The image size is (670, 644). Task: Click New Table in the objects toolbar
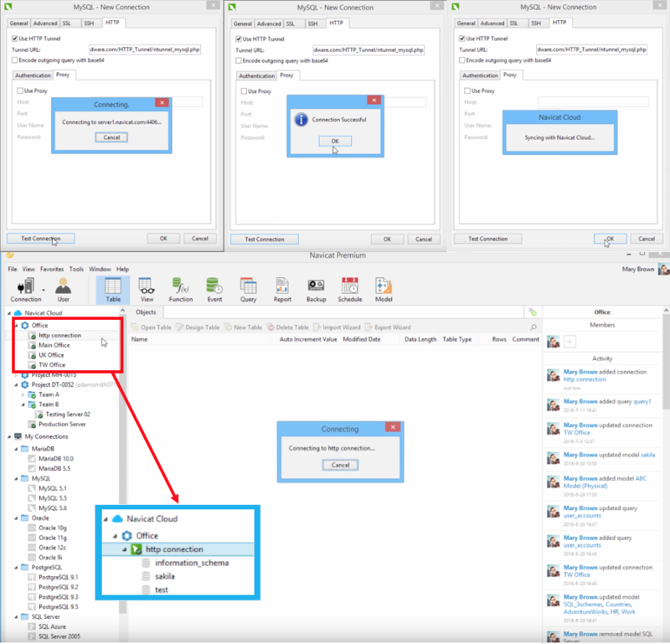pos(244,327)
